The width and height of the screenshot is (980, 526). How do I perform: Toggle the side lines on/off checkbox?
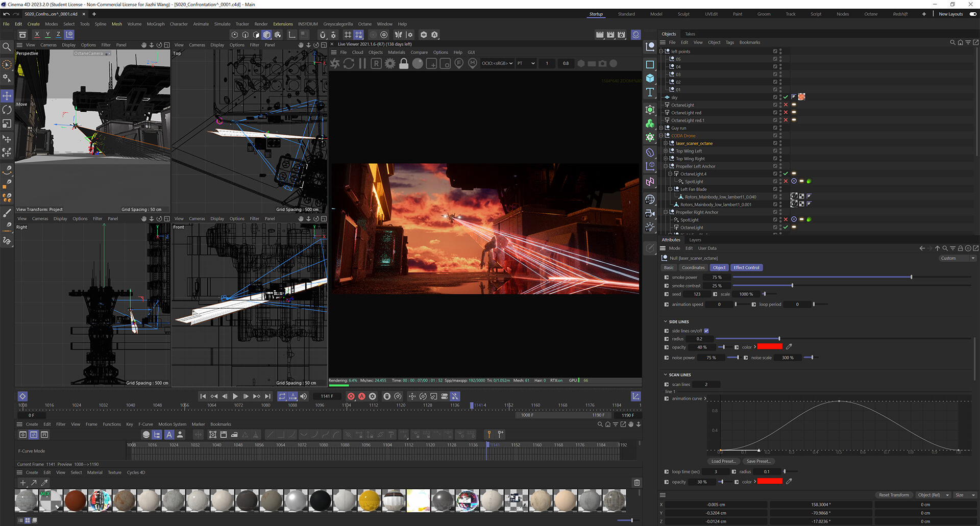click(x=706, y=331)
